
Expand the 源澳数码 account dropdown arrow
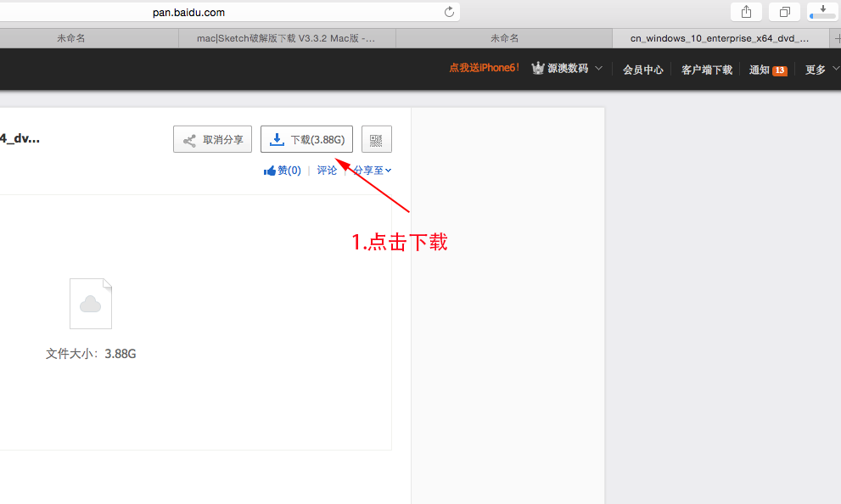(x=598, y=69)
